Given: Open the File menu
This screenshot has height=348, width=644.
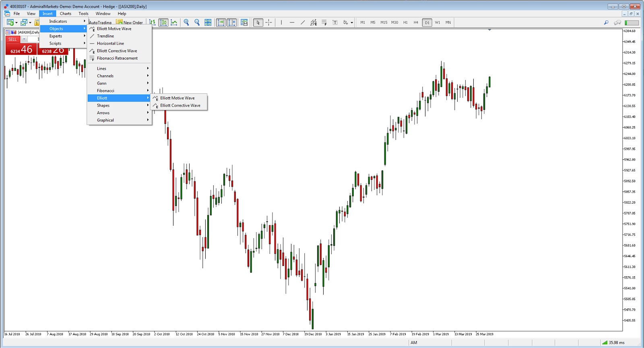Looking at the screenshot, I should pos(17,14).
